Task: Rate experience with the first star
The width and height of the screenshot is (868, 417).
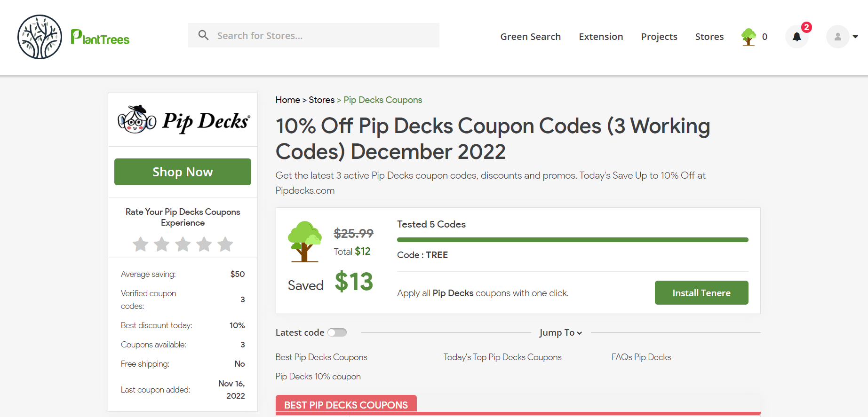Action: pos(141,244)
